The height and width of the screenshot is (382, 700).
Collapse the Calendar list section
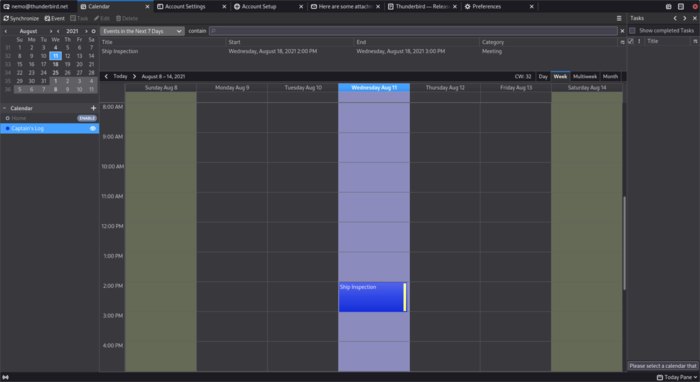(x=4, y=108)
